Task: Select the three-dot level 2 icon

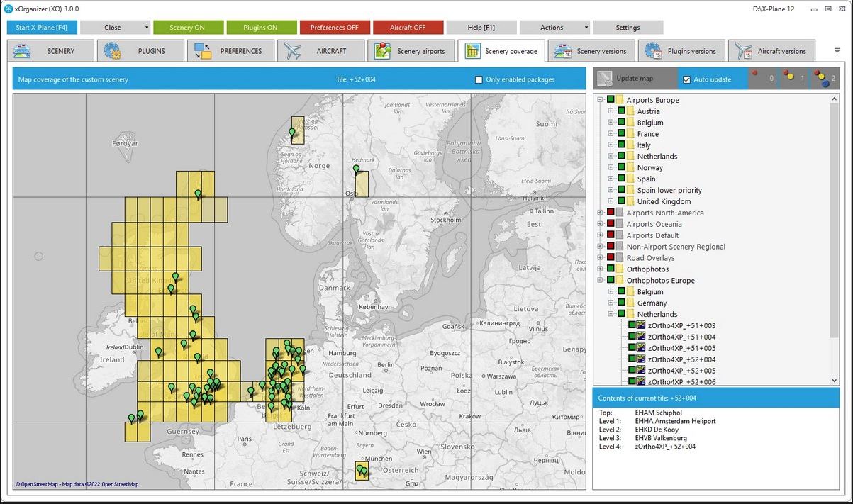Action: point(823,78)
